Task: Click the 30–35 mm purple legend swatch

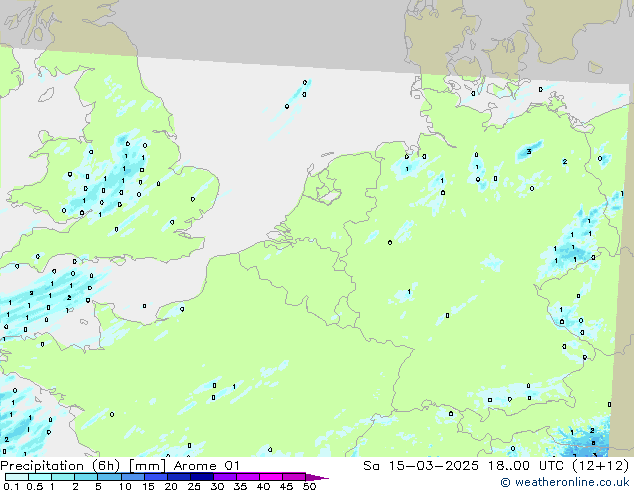Action: click(x=225, y=477)
